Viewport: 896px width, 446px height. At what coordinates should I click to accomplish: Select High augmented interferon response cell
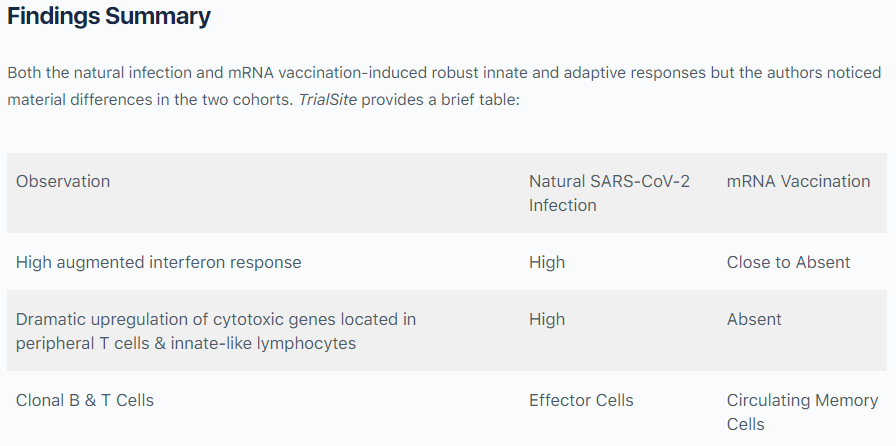(x=158, y=262)
